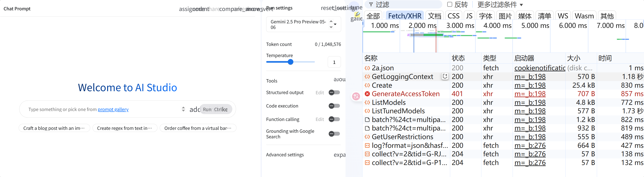The image size is (644, 177).
Task: Sort by the 状态 column header
Action: click(x=465, y=58)
